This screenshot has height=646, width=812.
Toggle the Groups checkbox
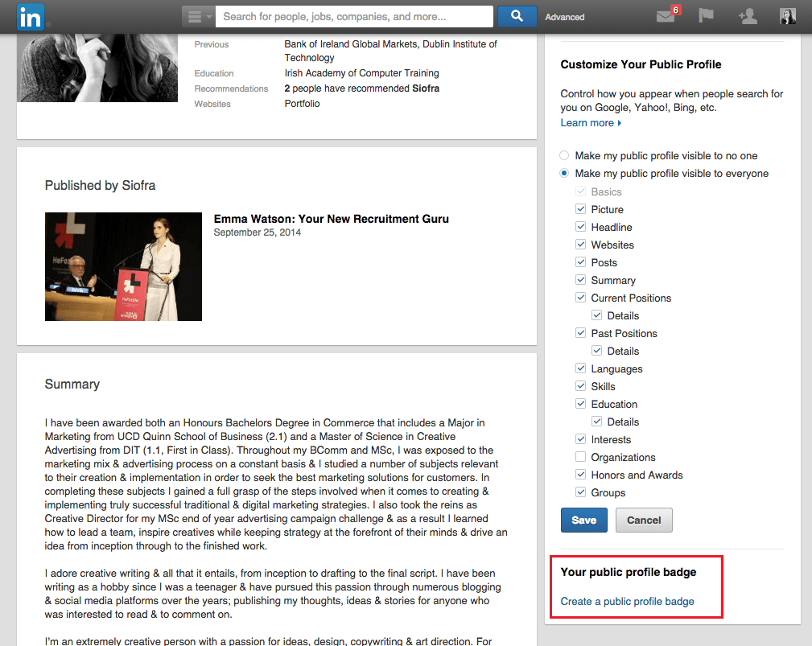pos(580,492)
